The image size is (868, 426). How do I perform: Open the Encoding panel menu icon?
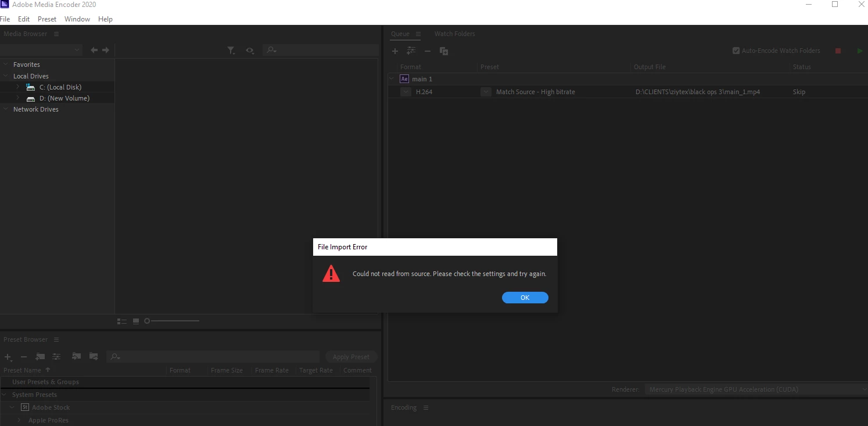click(x=426, y=407)
